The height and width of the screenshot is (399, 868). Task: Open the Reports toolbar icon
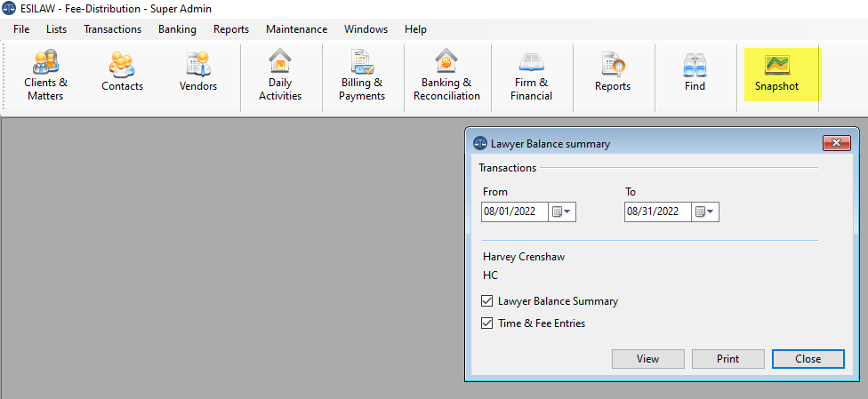pos(613,72)
